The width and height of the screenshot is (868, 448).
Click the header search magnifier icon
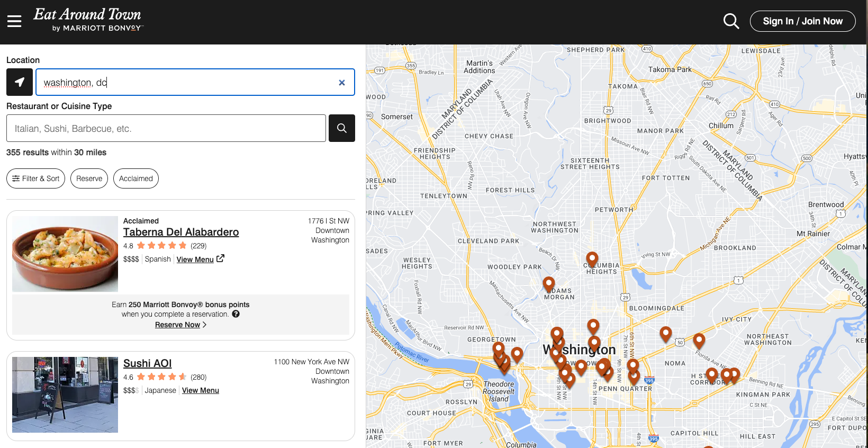pos(731,21)
